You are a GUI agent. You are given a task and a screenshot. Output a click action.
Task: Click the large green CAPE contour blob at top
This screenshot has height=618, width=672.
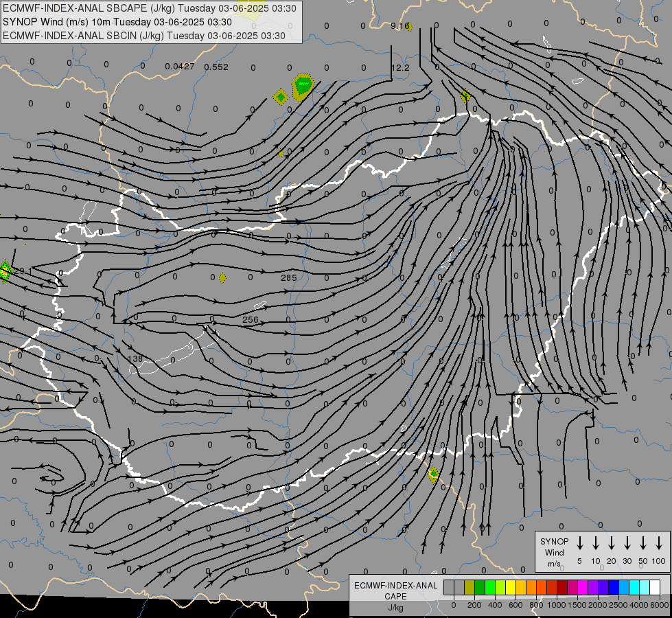pyautogui.click(x=303, y=87)
